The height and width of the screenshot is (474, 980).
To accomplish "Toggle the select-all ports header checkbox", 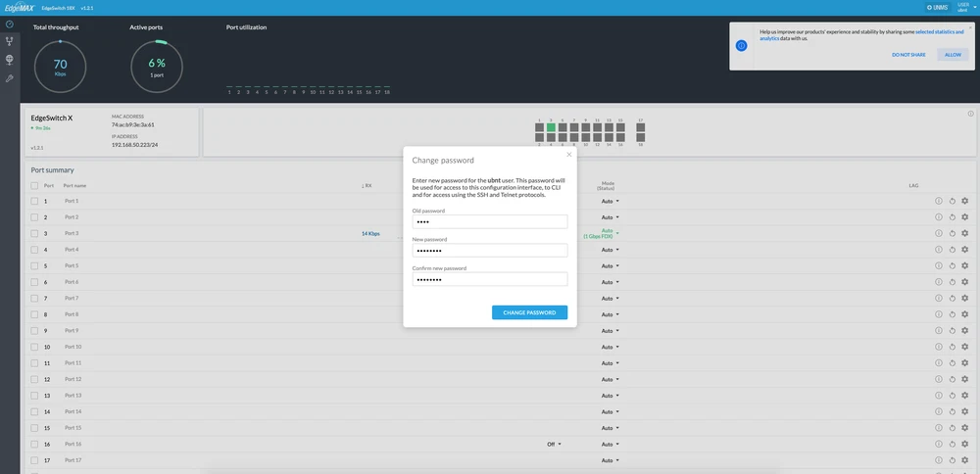I will coord(34,185).
